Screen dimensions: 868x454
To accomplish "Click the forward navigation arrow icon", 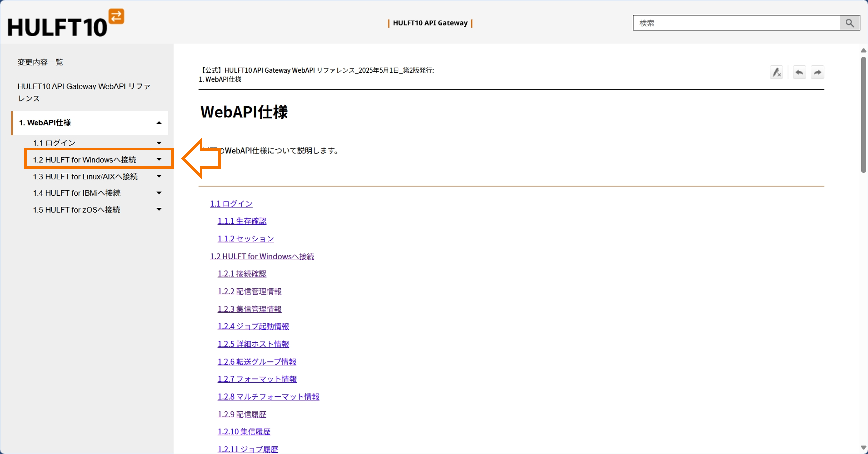I will point(817,72).
